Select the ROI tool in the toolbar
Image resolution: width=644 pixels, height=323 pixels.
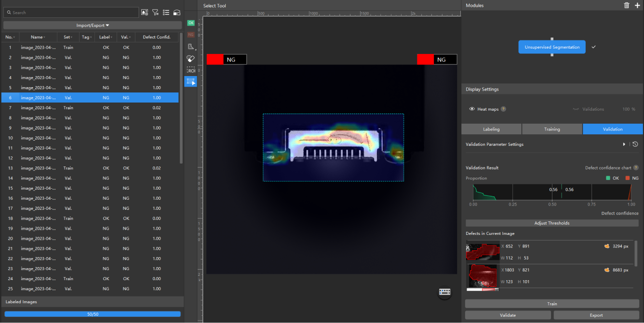pyautogui.click(x=191, y=70)
